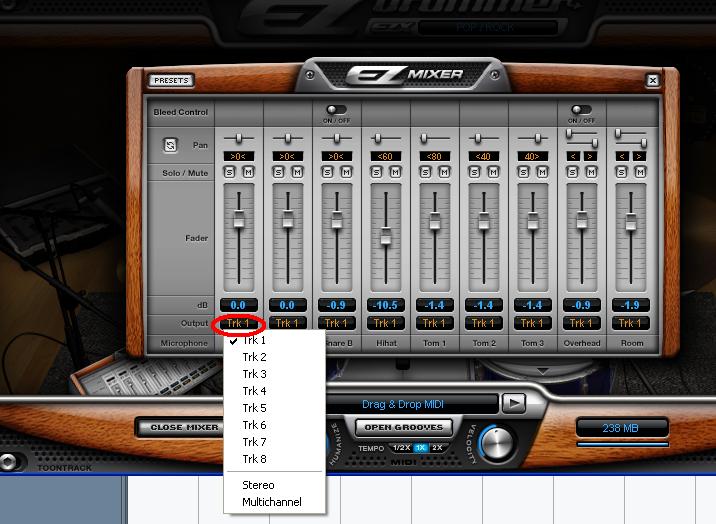Select Stereo in output menu

pyautogui.click(x=274, y=485)
